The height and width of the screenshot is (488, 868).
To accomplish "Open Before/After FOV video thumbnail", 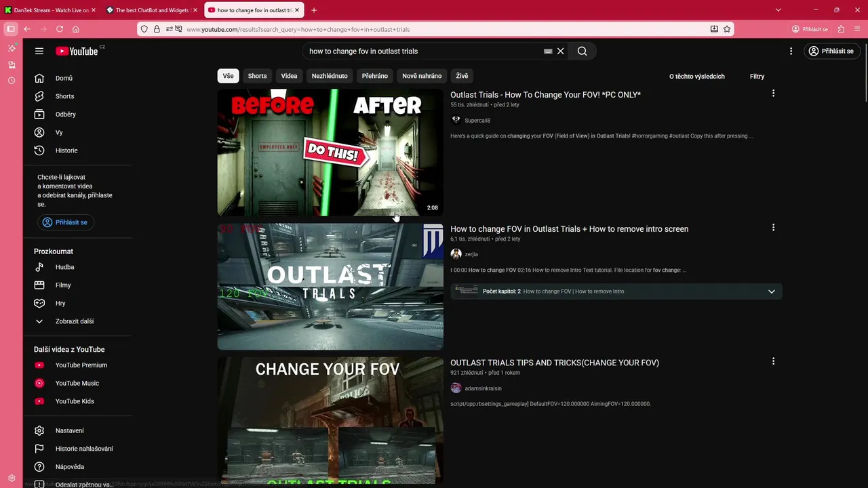I will point(330,152).
